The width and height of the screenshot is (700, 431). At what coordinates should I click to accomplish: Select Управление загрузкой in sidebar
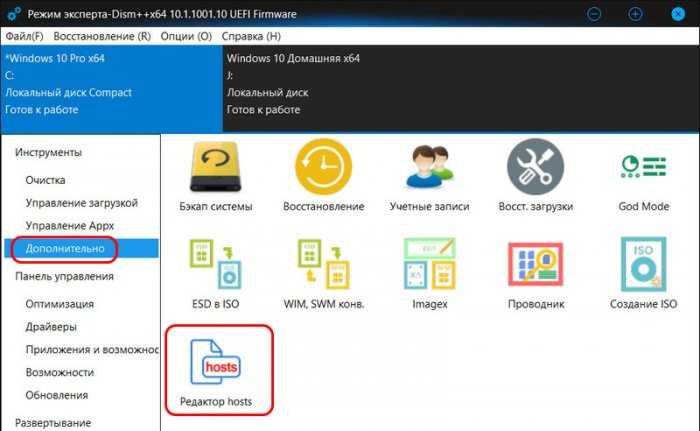[x=82, y=203]
